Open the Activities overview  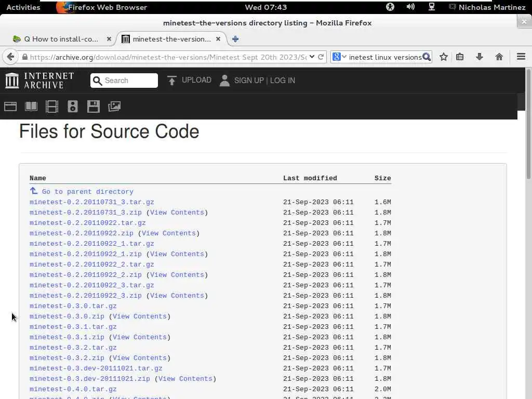[23, 7]
